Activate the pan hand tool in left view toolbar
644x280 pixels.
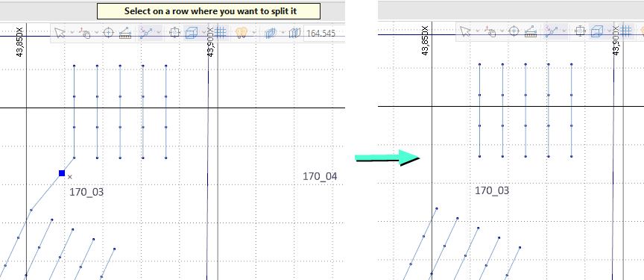(x=85, y=33)
